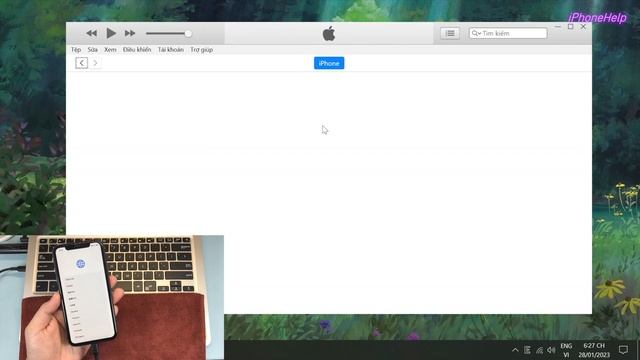Go forward with the right arrow button
Image resolution: width=640 pixels, height=360 pixels.
click(96, 63)
